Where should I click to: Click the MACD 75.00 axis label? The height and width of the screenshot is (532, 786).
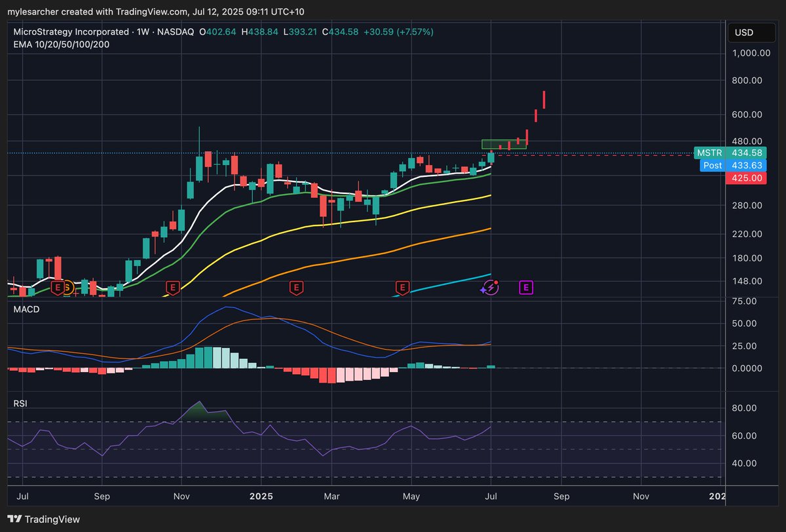746,301
